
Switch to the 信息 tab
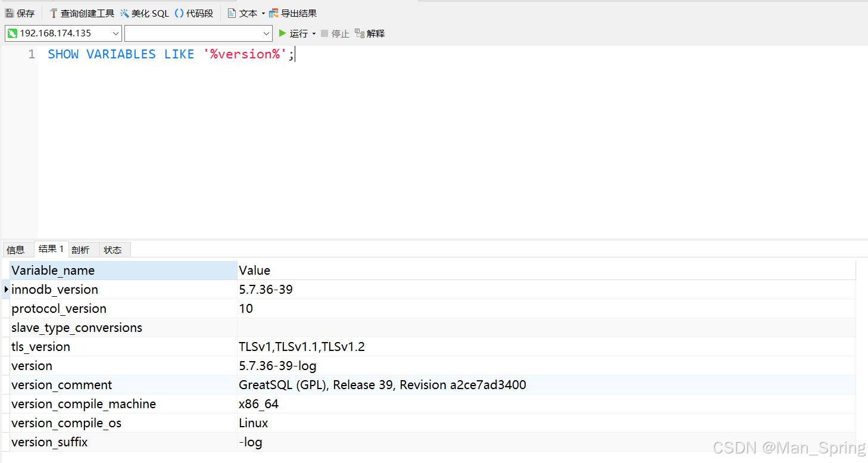coord(17,249)
